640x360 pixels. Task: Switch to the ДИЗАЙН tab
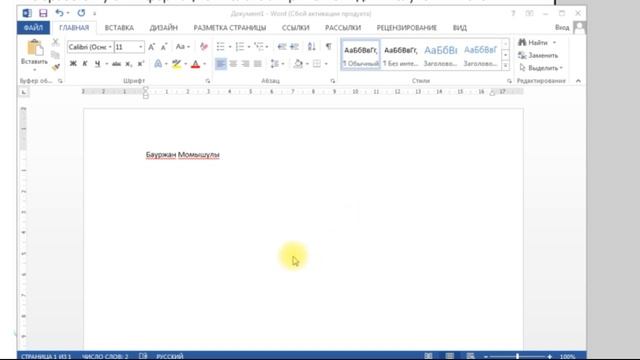(164, 28)
